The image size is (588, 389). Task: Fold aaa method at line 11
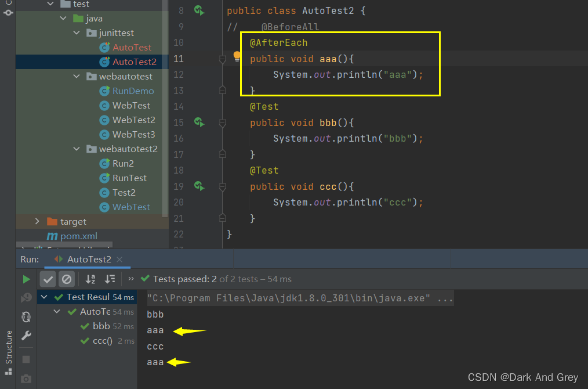pos(222,59)
